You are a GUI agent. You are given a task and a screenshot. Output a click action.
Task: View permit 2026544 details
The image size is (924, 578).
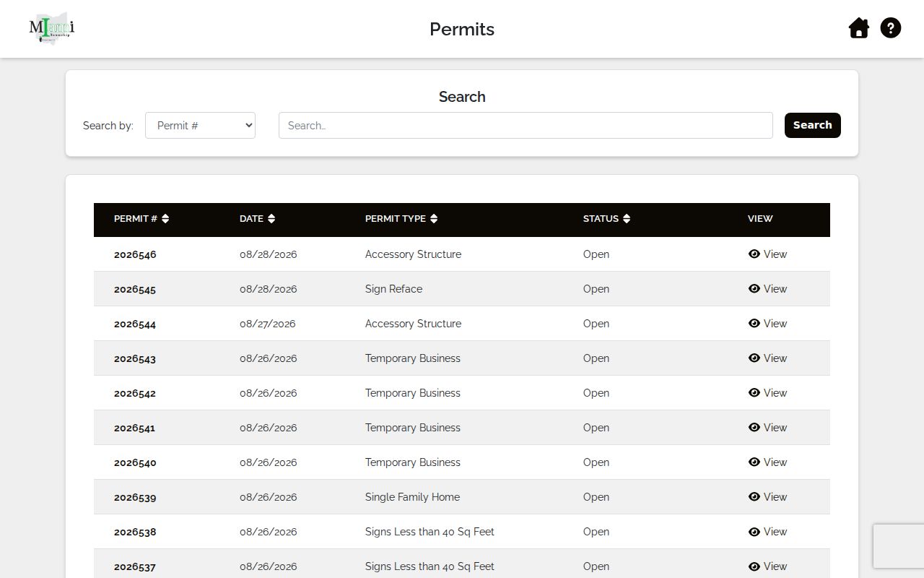tap(767, 324)
